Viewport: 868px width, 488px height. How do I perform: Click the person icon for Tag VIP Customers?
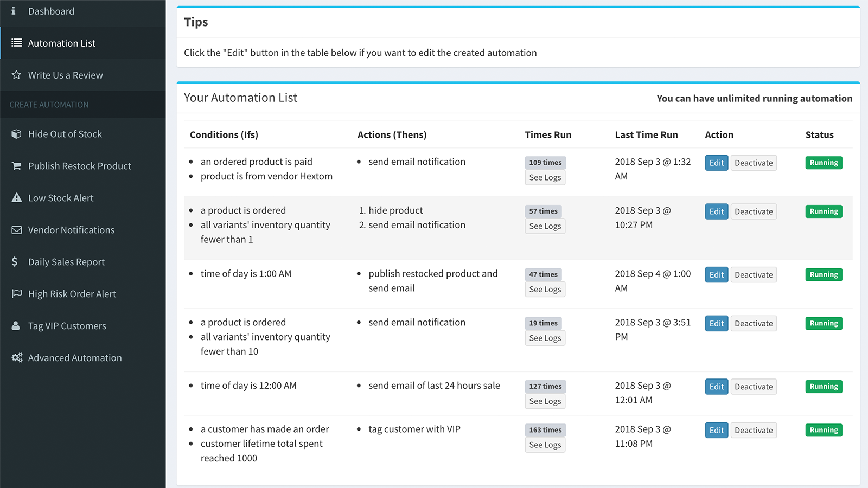pos(16,326)
